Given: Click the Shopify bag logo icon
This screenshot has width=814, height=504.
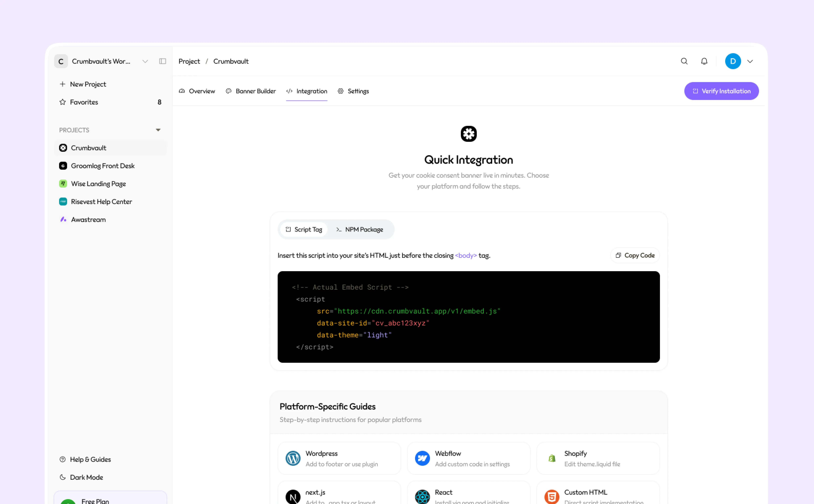Looking at the screenshot, I should 552,458.
